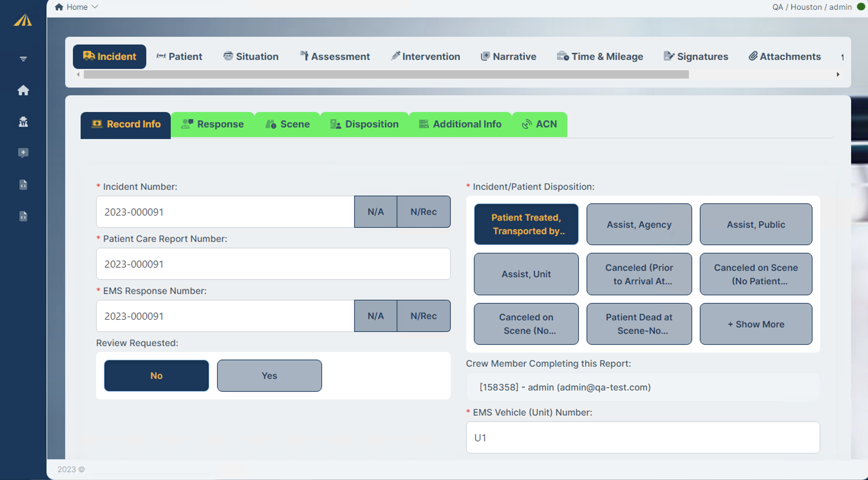Image resolution: width=868 pixels, height=480 pixels.
Task: Select Yes for Review Requested
Action: (269, 375)
